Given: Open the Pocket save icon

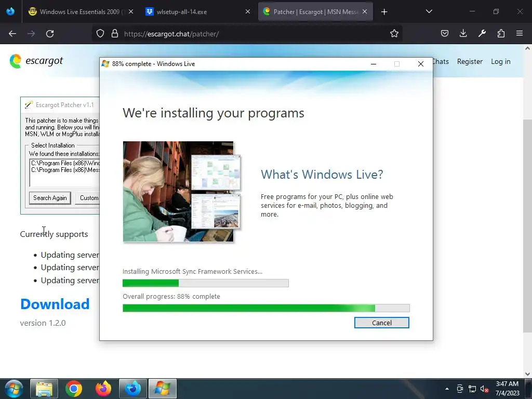Looking at the screenshot, I should coord(445,33).
